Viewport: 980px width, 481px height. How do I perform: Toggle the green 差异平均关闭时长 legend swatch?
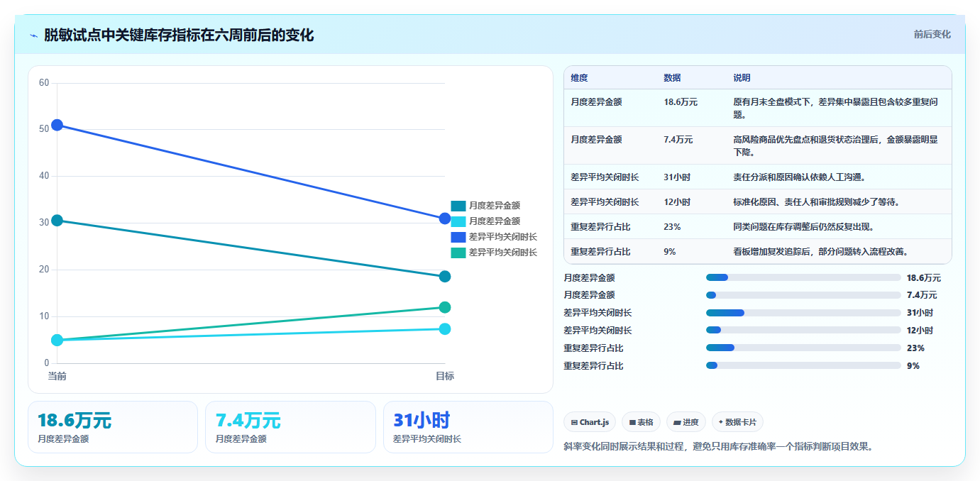(x=458, y=253)
